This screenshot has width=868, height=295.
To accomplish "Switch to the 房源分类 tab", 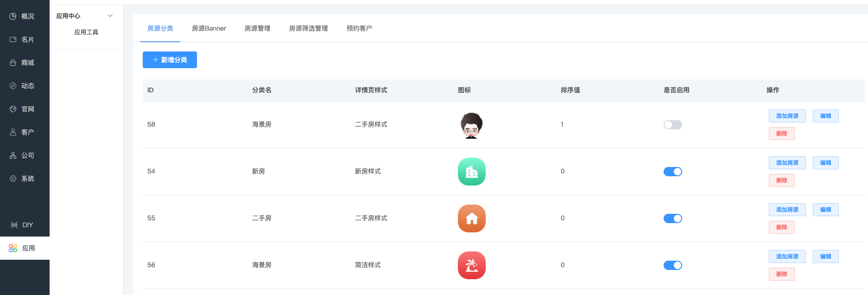I will pos(160,28).
